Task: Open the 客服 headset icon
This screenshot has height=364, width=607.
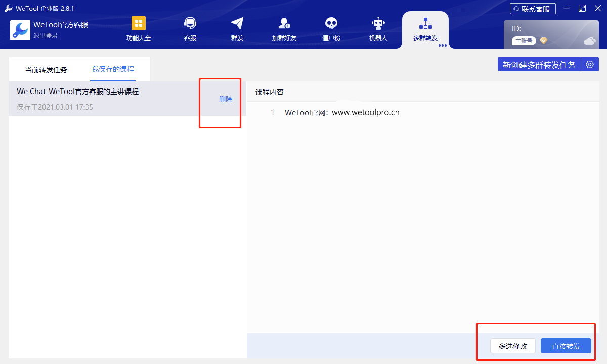Action: pyautogui.click(x=190, y=23)
